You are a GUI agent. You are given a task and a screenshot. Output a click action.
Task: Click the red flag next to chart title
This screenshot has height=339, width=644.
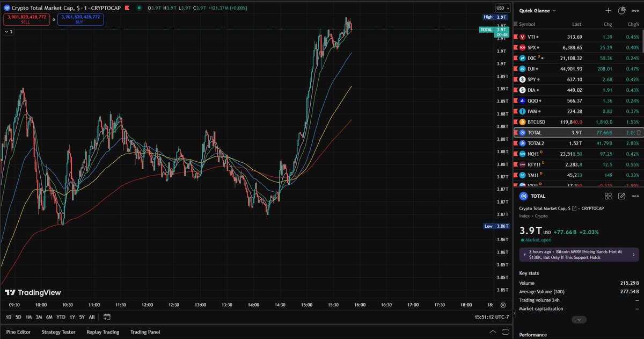[127, 8]
